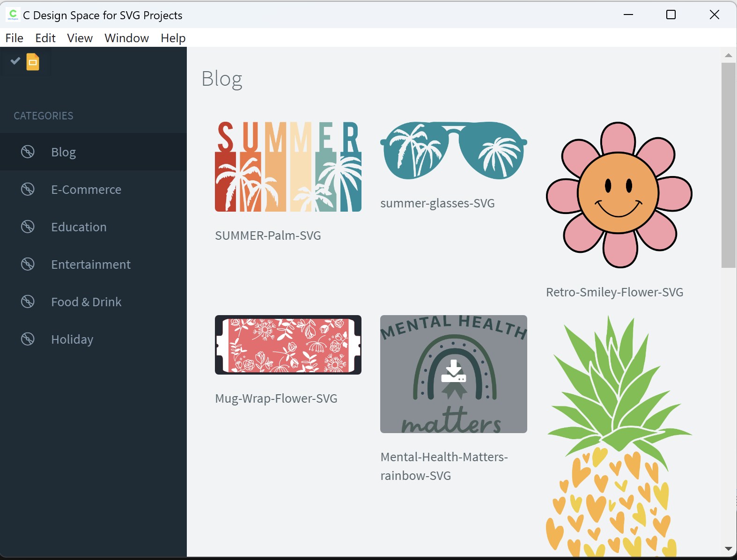The height and width of the screenshot is (560, 737).
Task: Open the Window menu
Action: (x=126, y=38)
